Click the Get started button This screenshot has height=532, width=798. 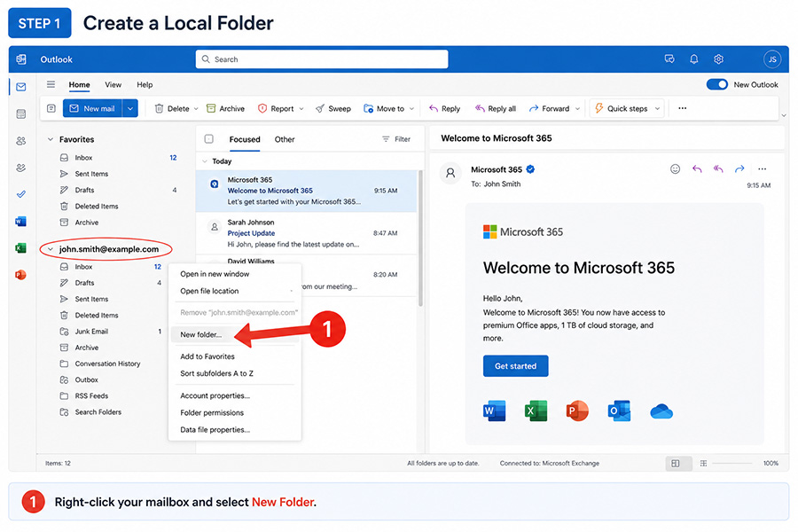click(515, 366)
